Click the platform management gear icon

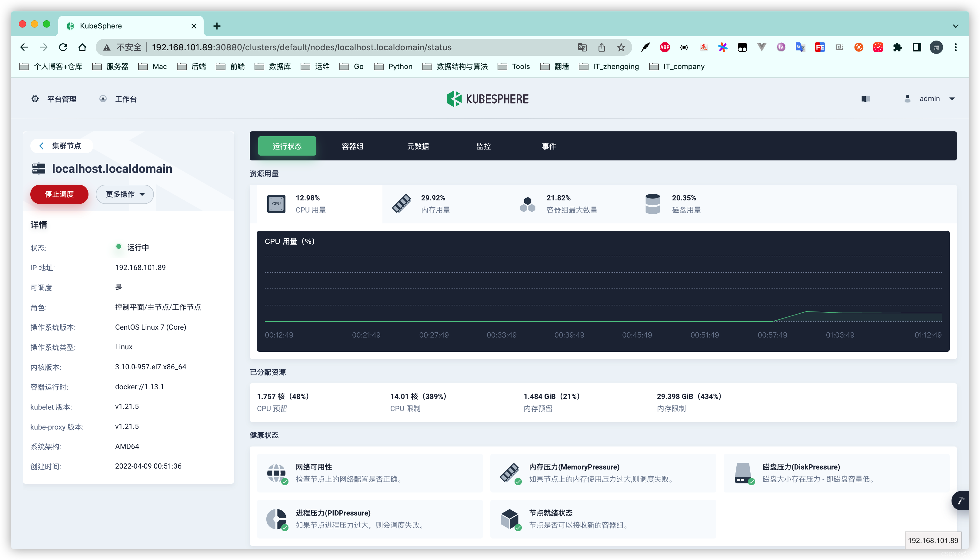pos(35,99)
